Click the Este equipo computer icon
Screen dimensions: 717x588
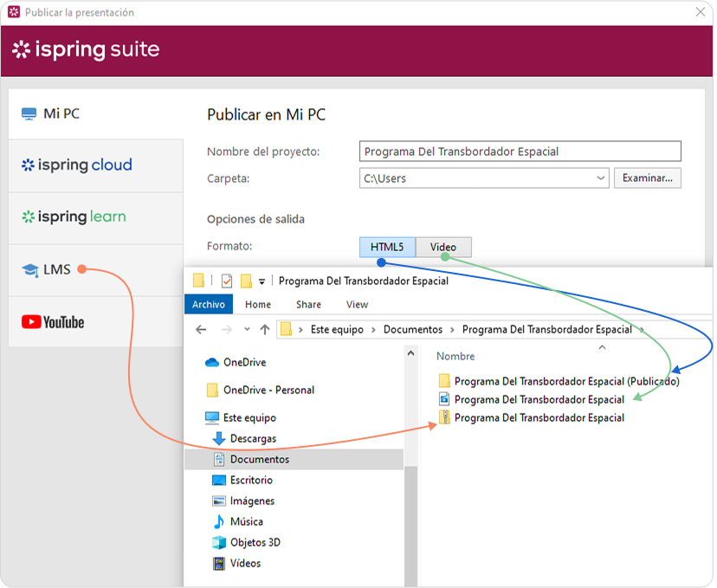(x=212, y=417)
